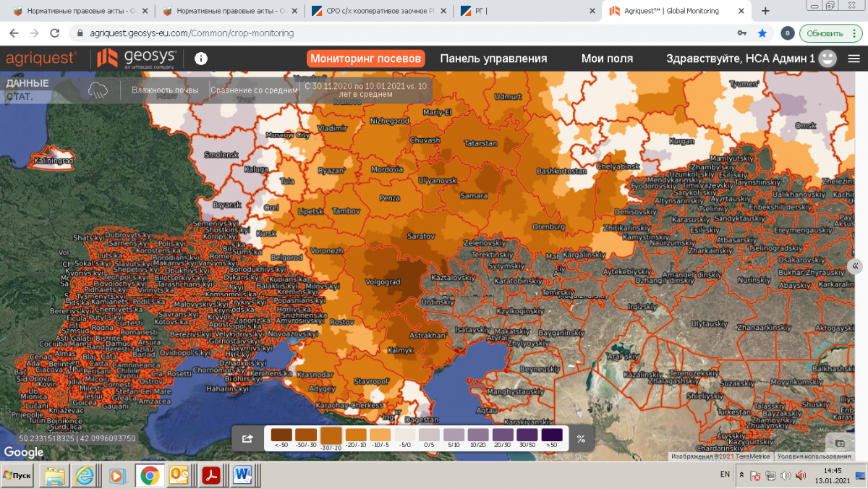Collapse the right side panel with the double chevron
Screen dimensions: 868x489
pos(856,266)
